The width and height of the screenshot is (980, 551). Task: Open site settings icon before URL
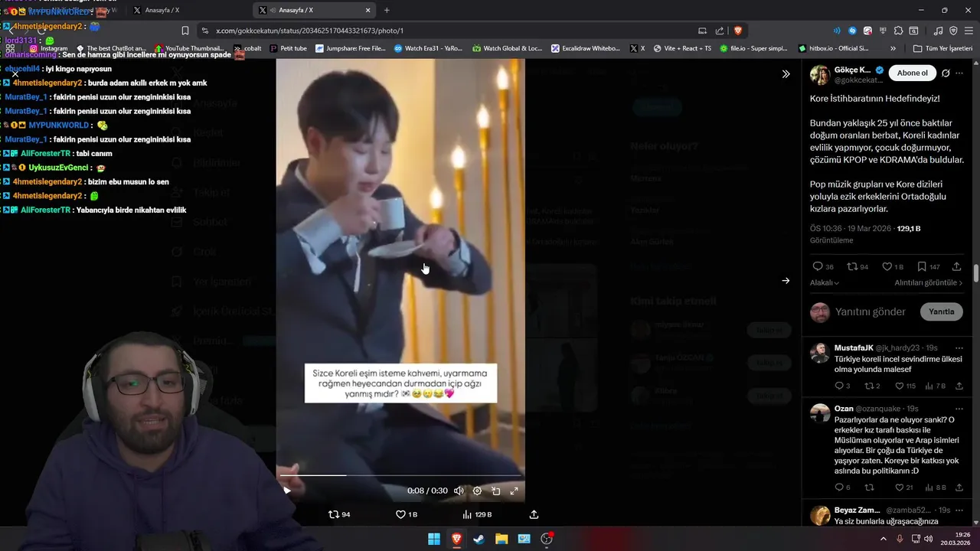click(204, 31)
